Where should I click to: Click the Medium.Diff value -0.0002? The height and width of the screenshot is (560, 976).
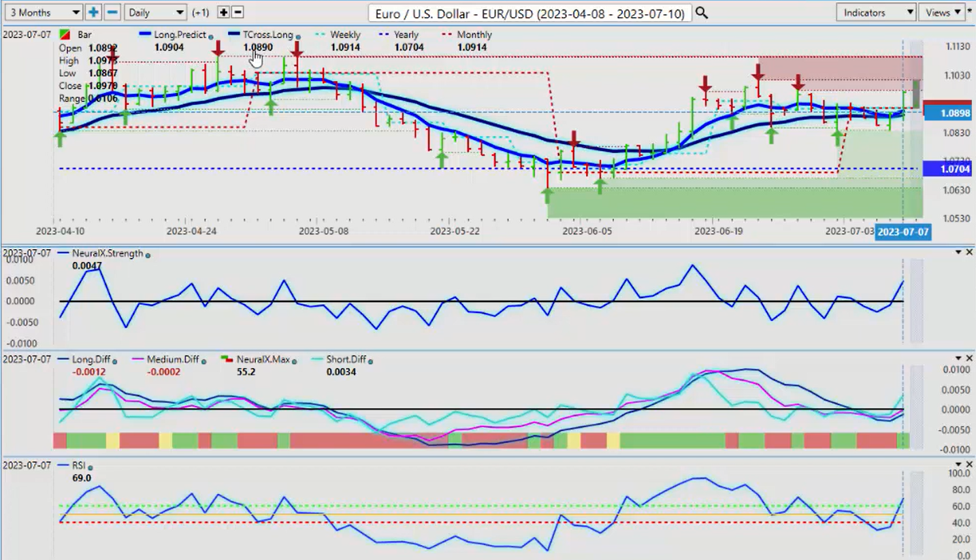pyautogui.click(x=164, y=372)
